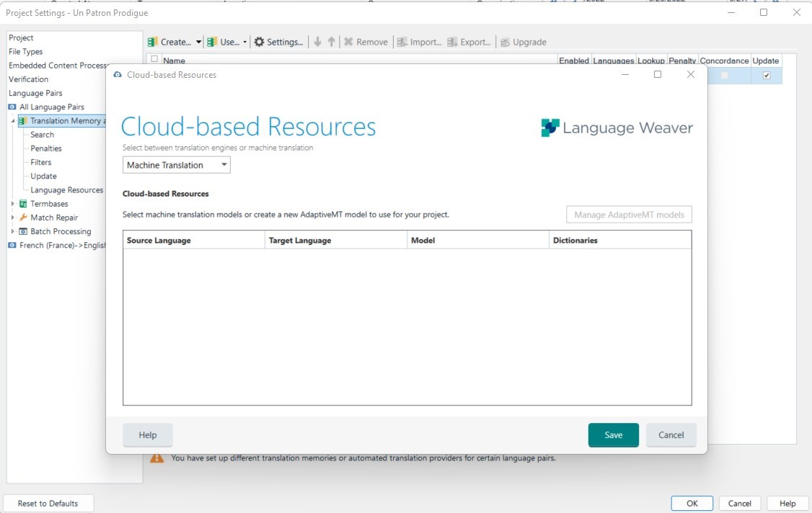Select Search under Translation Memory
The width and height of the screenshot is (812, 513).
[42, 135]
